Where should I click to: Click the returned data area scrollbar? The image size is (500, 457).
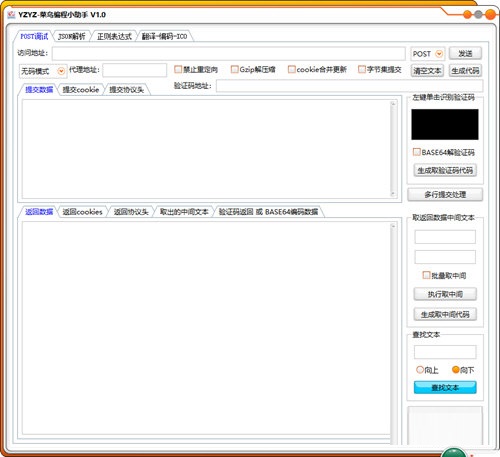(x=393, y=333)
